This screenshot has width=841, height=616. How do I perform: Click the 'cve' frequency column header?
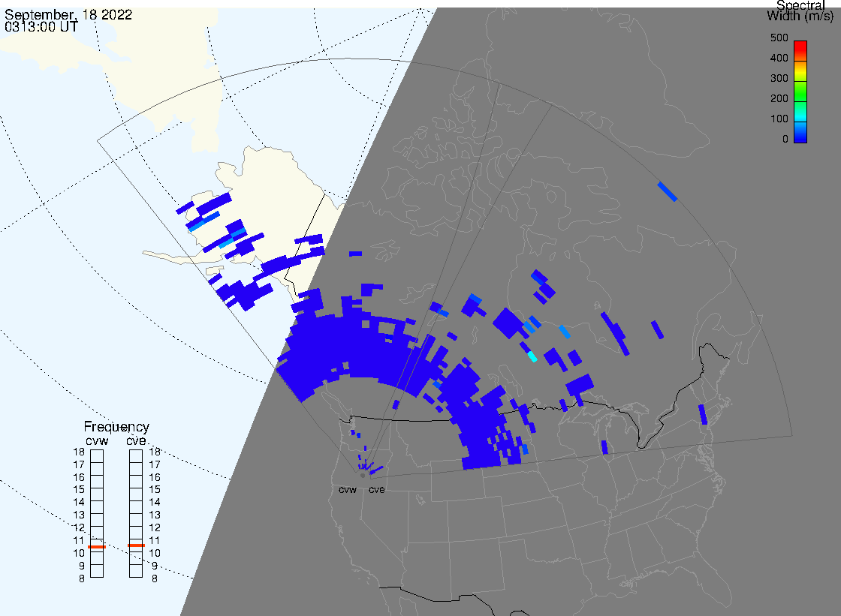pos(136,440)
